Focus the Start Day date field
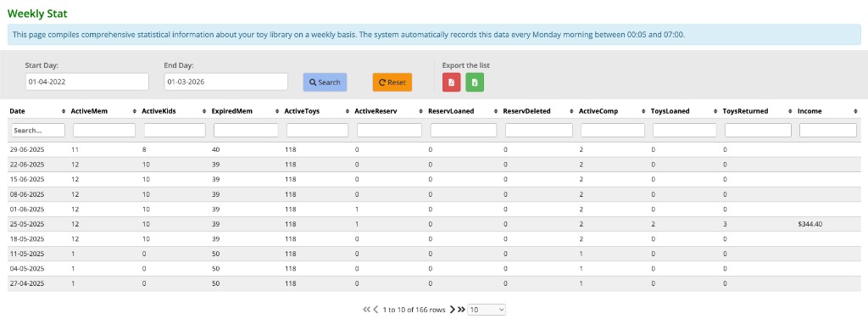The height and width of the screenshot is (330, 868). pyautogui.click(x=87, y=81)
